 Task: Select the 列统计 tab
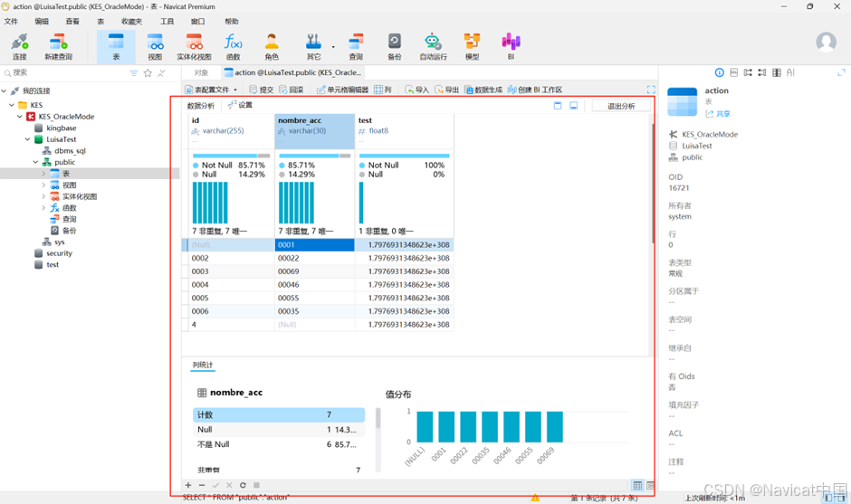click(203, 366)
